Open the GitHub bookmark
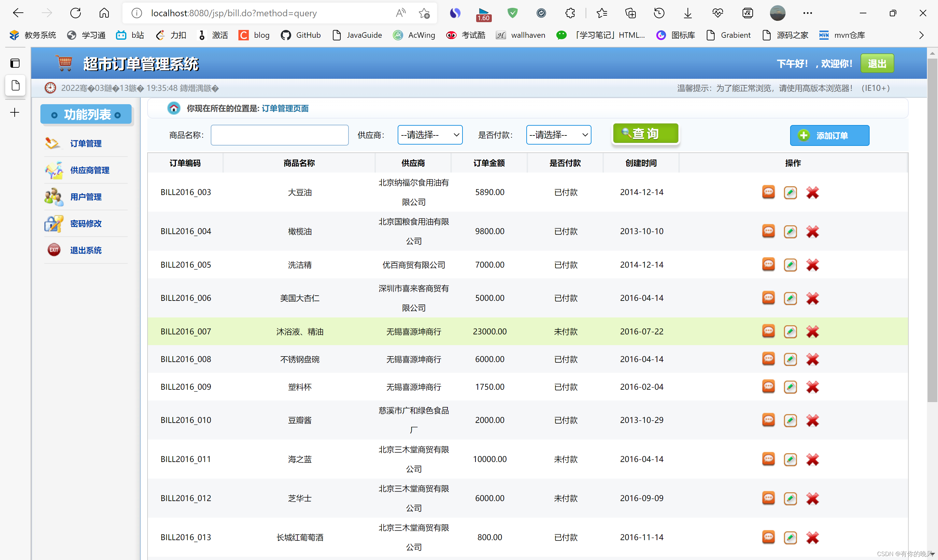 [301, 35]
